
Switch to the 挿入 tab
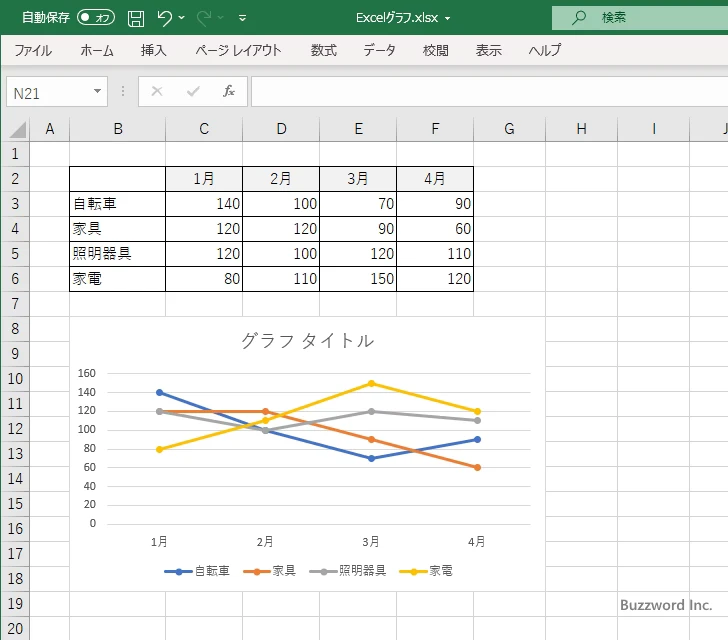[x=154, y=50]
